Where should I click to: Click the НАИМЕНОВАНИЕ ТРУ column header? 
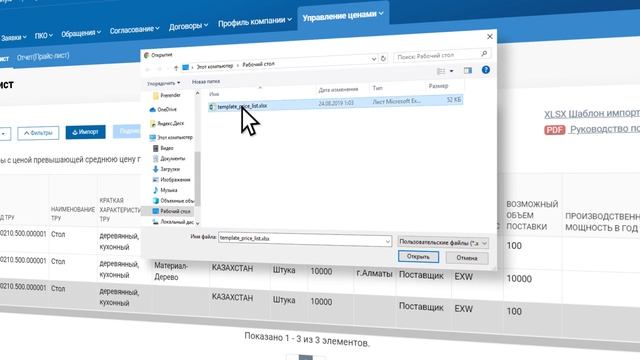click(x=73, y=213)
